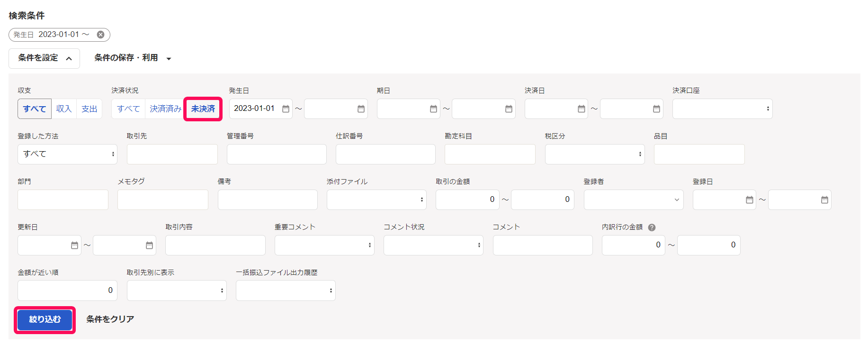Focus the 取引内容 input field
Image resolution: width=868 pixels, height=345 pixels.
point(215,245)
